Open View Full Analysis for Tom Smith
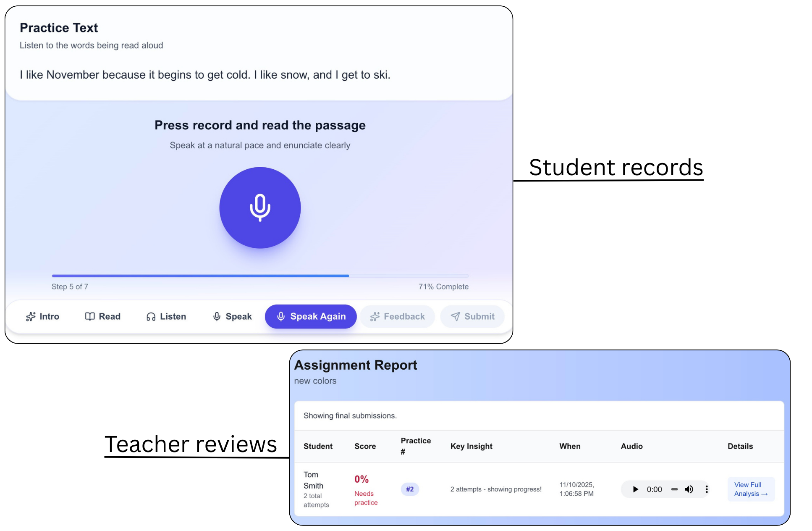The width and height of the screenshot is (812, 531). pyautogui.click(x=751, y=489)
